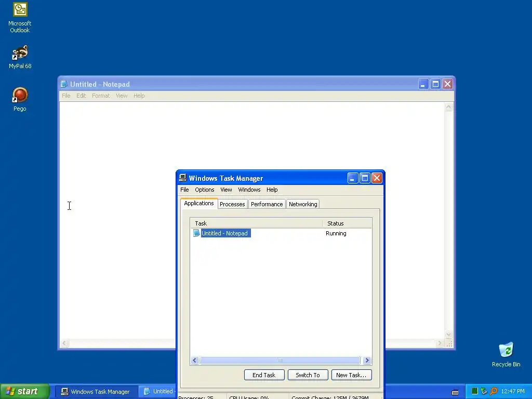Maximize the Windows Task Manager window
The height and width of the screenshot is (399, 532).
click(365, 178)
